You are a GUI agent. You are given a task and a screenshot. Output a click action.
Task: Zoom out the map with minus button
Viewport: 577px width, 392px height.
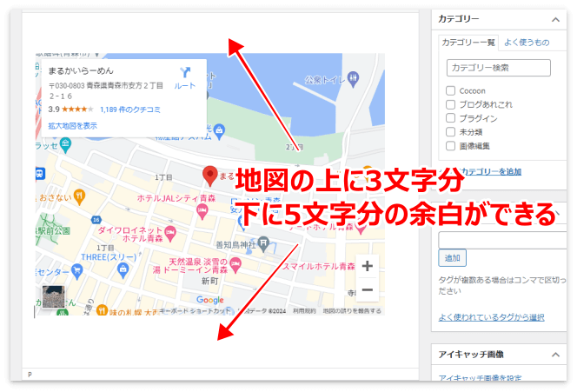(368, 290)
